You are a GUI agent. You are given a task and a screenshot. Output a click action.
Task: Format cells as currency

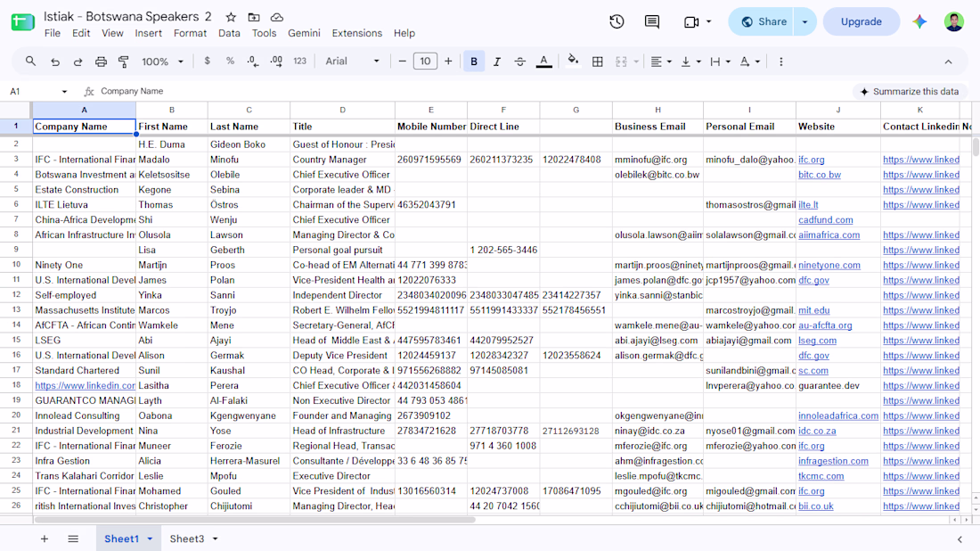[x=207, y=62]
